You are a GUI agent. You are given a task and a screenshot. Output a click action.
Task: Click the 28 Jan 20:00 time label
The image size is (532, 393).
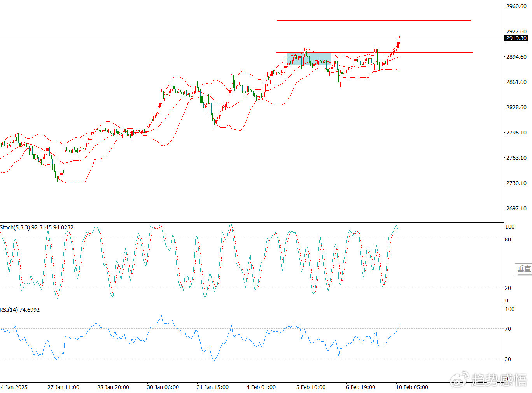[x=113, y=387]
